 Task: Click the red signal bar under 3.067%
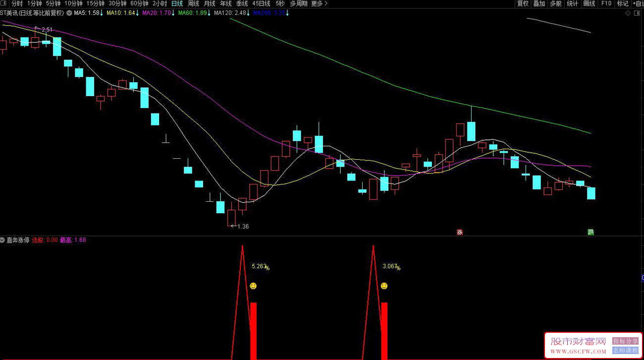(384, 331)
